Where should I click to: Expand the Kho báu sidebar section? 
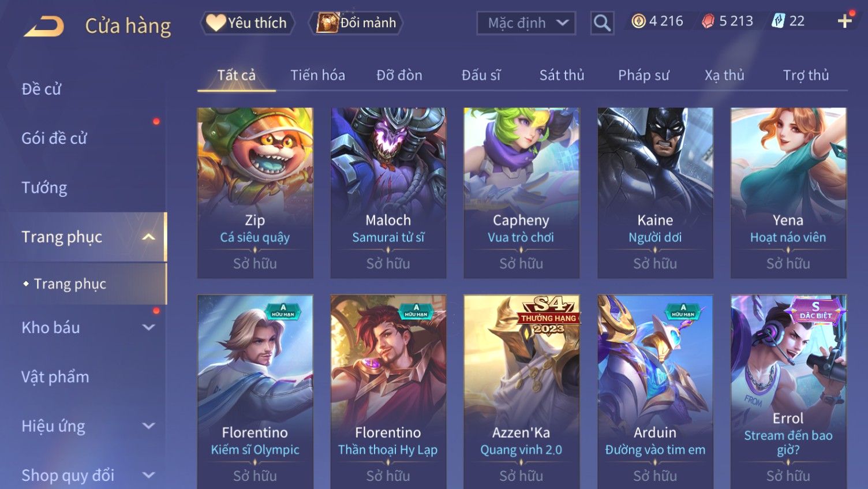pyautogui.click(x=148, y=327)
